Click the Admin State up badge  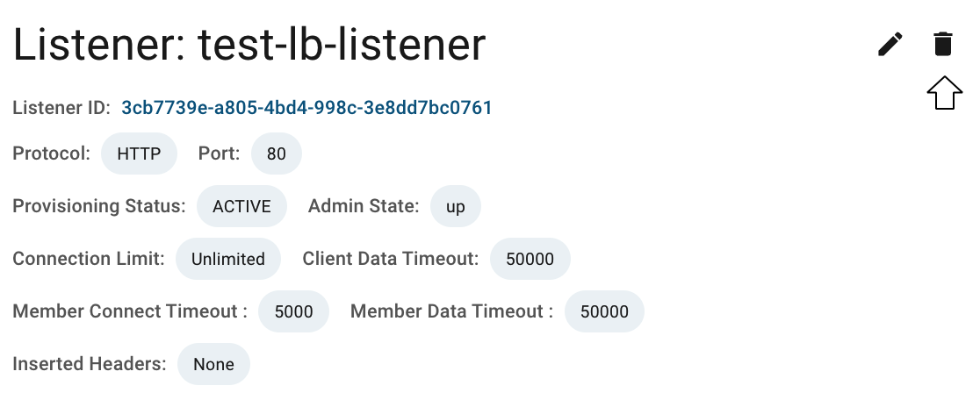pyautogui.click(x=456, y=206)
